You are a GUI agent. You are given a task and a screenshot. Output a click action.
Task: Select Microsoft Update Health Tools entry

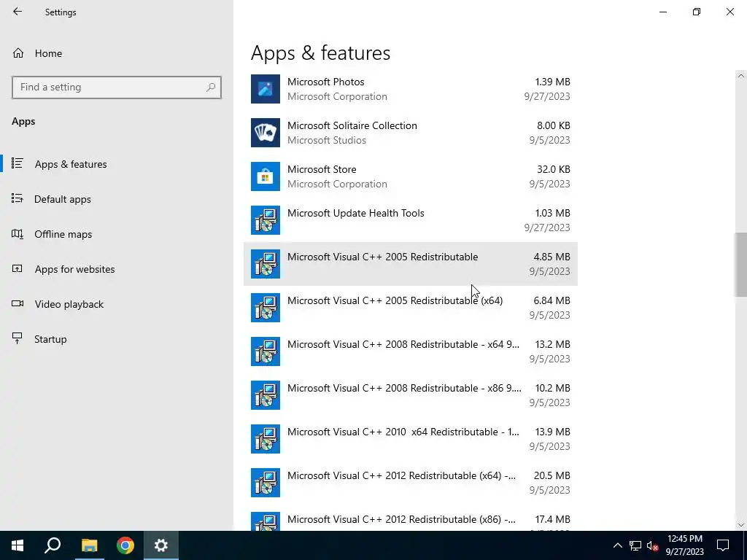[410, 220]
